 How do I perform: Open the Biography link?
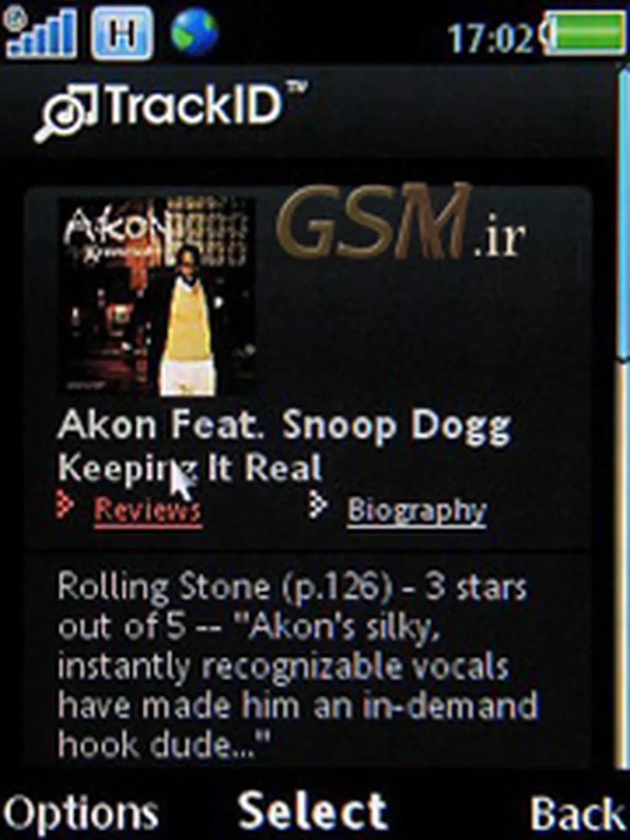point(417,511)
